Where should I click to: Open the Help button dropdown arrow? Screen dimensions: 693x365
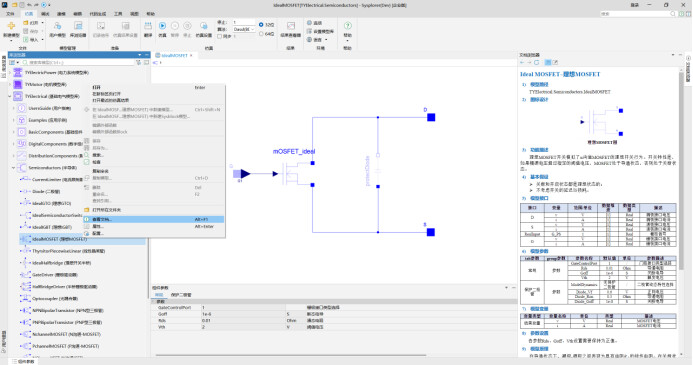(x=347, y=41)
